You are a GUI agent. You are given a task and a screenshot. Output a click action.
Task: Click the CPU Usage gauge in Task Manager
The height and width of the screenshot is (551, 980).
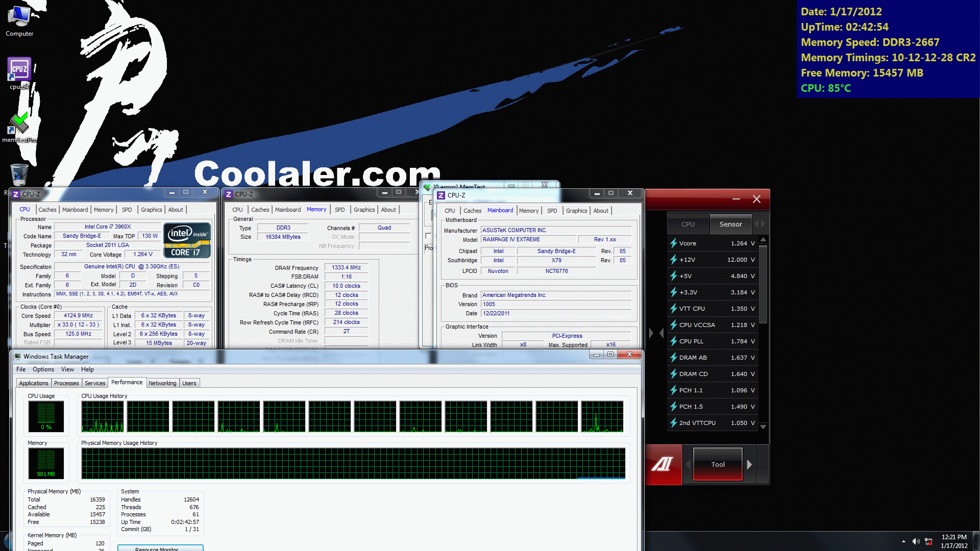46,416
